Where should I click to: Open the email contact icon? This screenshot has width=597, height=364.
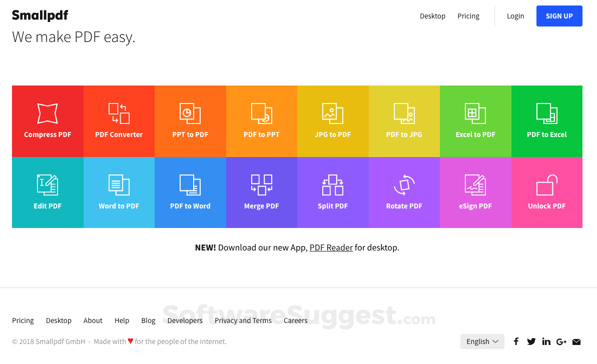point(576,341)
